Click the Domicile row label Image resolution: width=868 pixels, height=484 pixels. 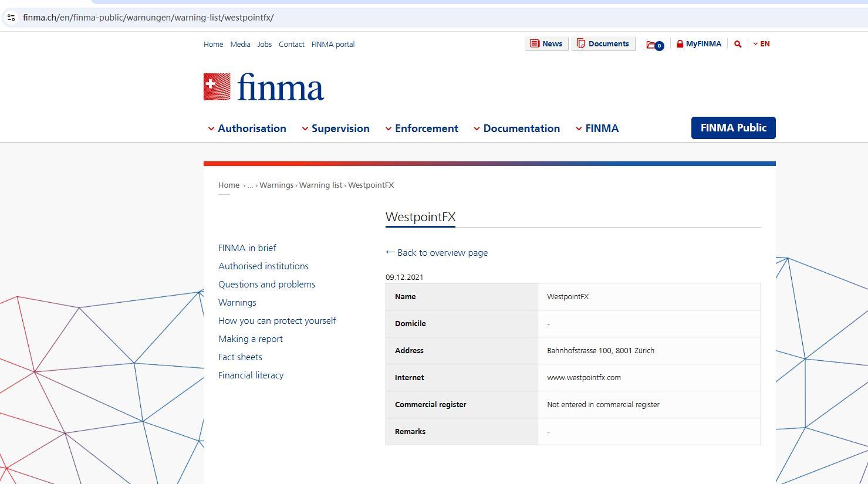tap(410, 324)
